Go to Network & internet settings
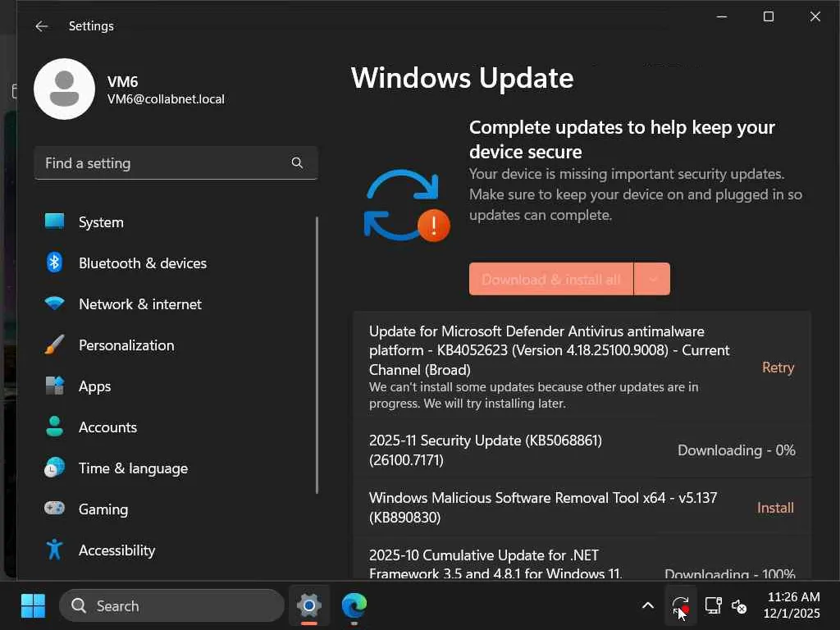Image resolution: width=840 pixels, height=630 pixels. coord(176,304)
